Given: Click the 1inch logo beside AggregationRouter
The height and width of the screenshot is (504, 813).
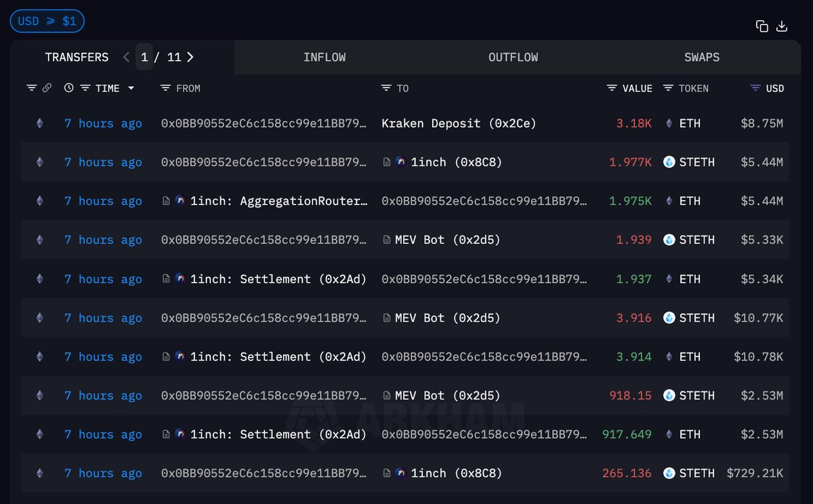Looking at the screenshot, I should [180, 201].
